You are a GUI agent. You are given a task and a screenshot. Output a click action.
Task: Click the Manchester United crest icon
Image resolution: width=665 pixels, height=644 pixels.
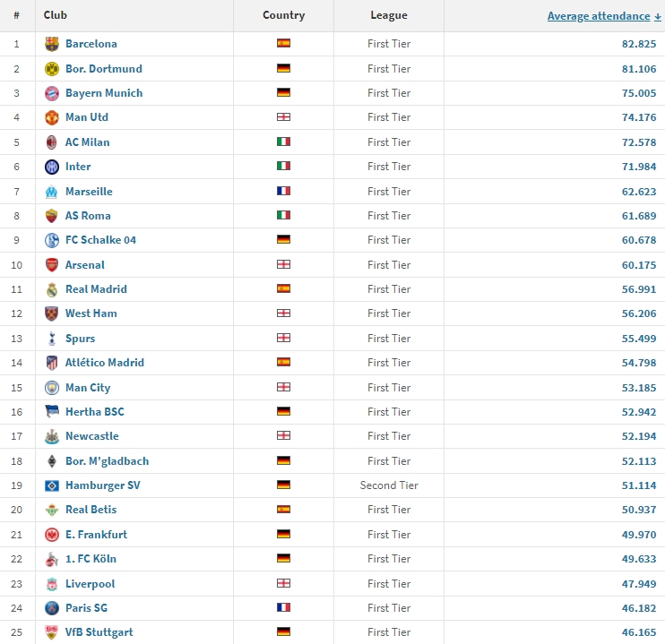click(52, 117)
